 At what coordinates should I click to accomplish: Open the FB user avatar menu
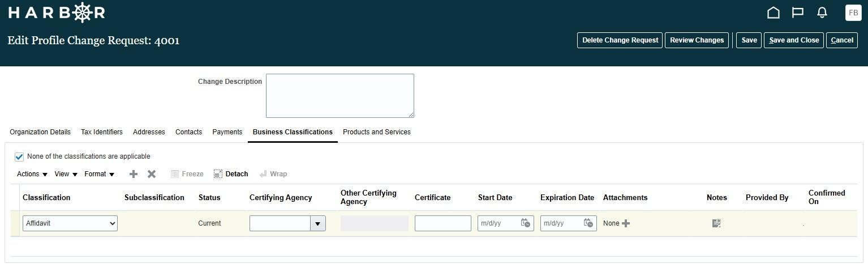[853, 12]
